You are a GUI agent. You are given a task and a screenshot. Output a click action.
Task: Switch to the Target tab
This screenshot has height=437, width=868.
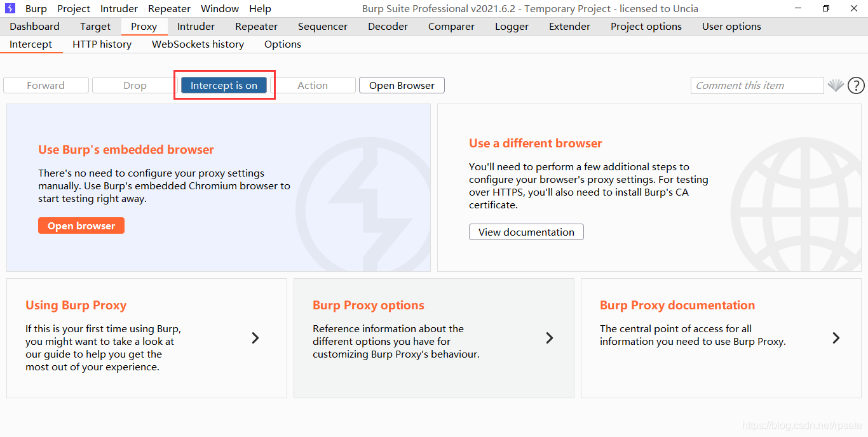point(95,27)
